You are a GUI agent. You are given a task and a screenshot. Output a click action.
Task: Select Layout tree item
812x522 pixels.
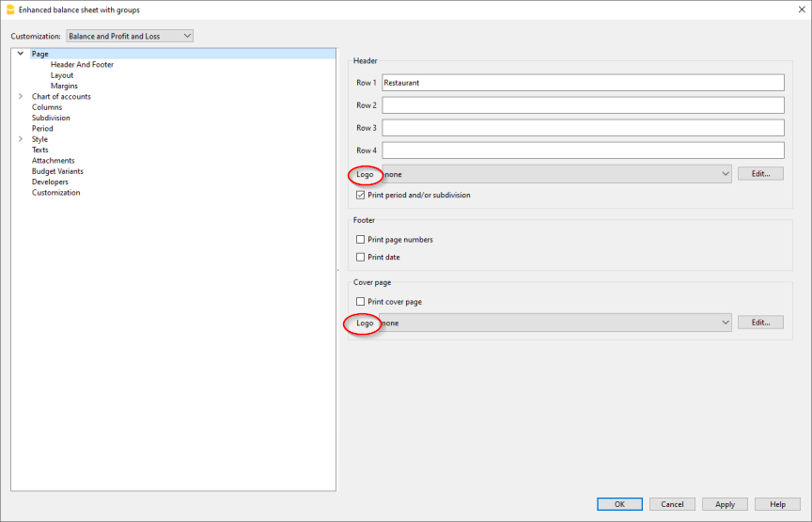[62, 75]
